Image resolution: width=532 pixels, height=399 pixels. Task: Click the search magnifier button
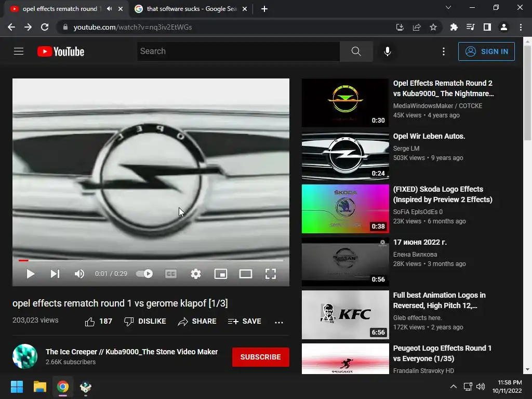coord(356,51)
